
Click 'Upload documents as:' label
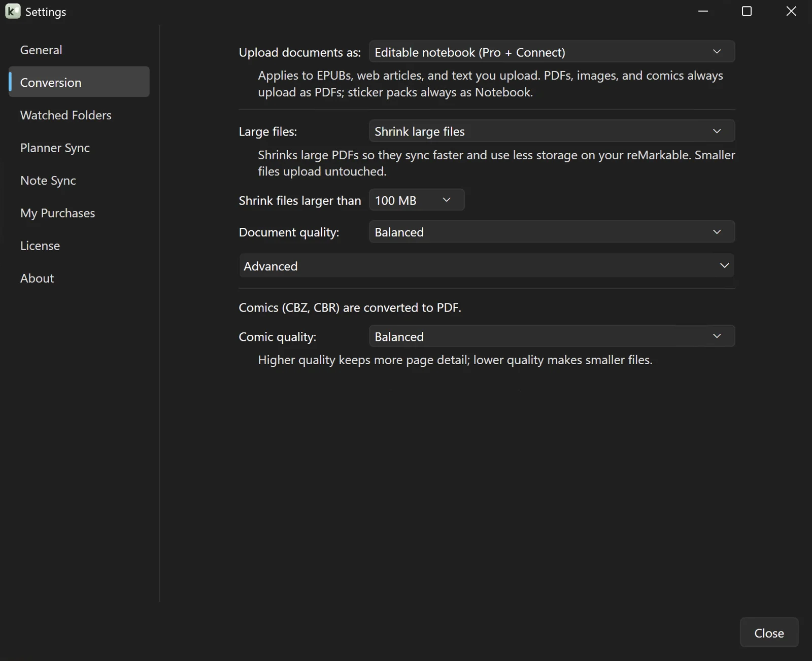299,52
